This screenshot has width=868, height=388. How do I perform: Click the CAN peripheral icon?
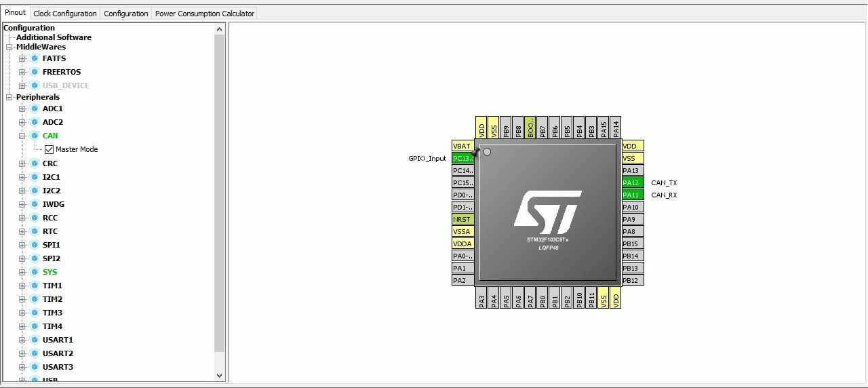click(34, 136)
